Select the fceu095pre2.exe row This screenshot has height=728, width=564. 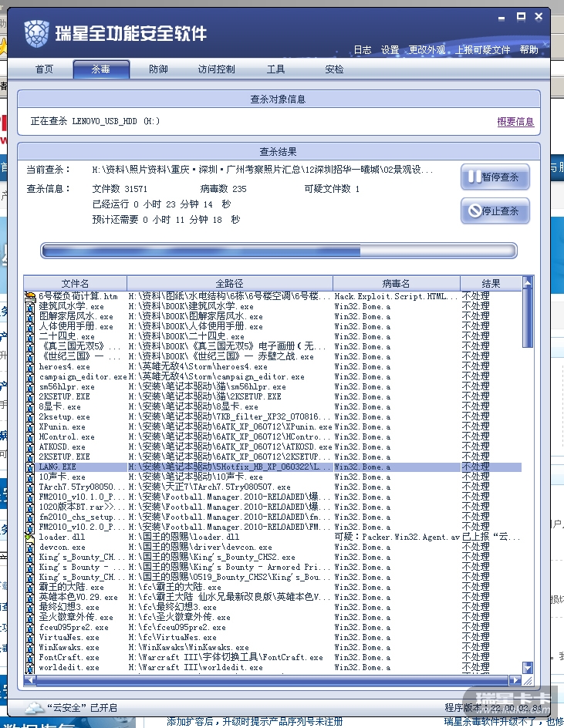[x=273, y=627]
